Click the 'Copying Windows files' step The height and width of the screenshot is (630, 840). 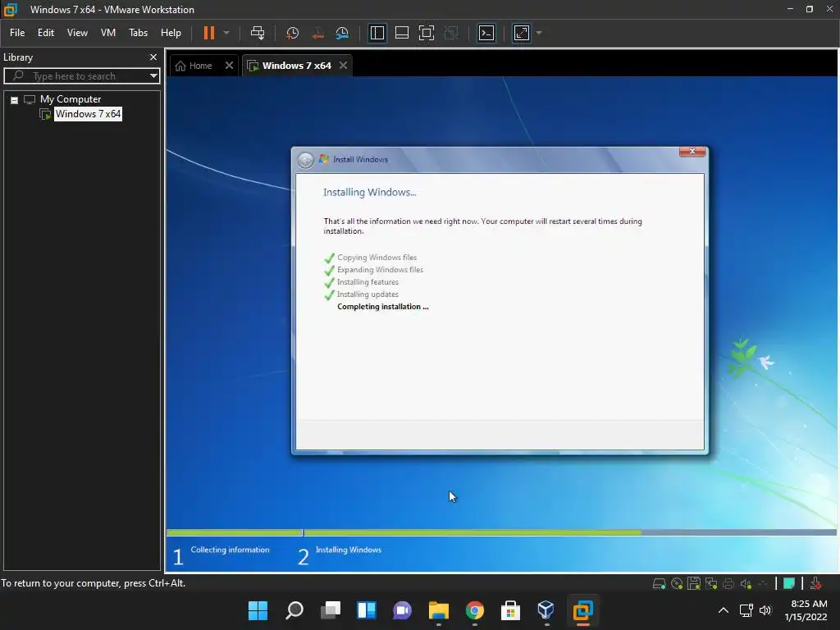point(377,257)
